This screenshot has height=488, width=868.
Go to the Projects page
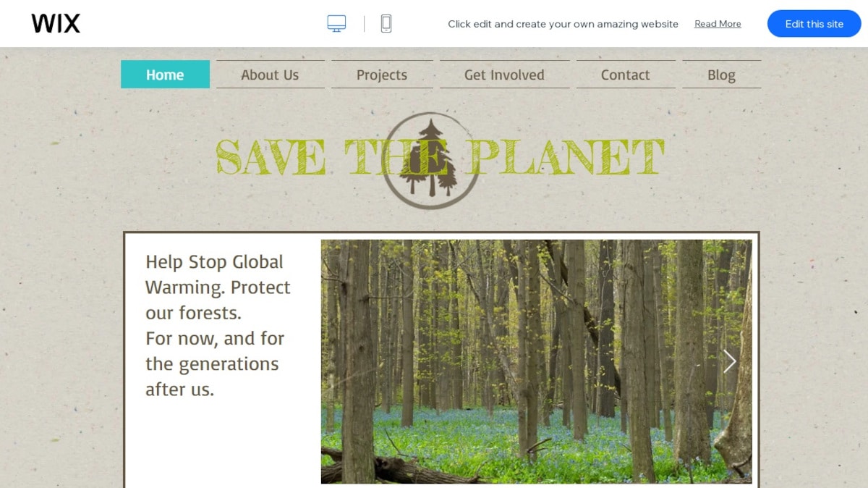pos(382,75)
